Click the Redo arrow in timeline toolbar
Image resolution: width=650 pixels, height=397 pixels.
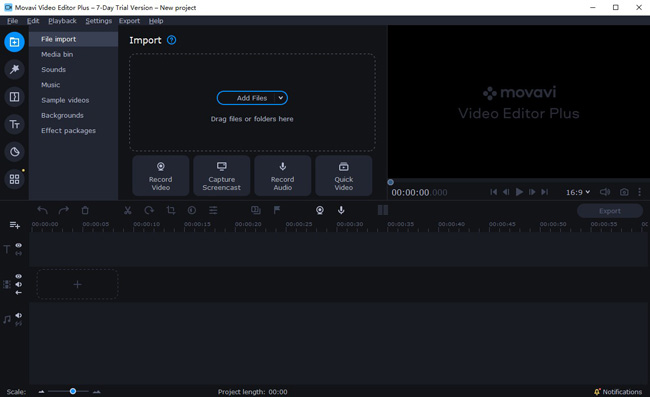point(63,210)
